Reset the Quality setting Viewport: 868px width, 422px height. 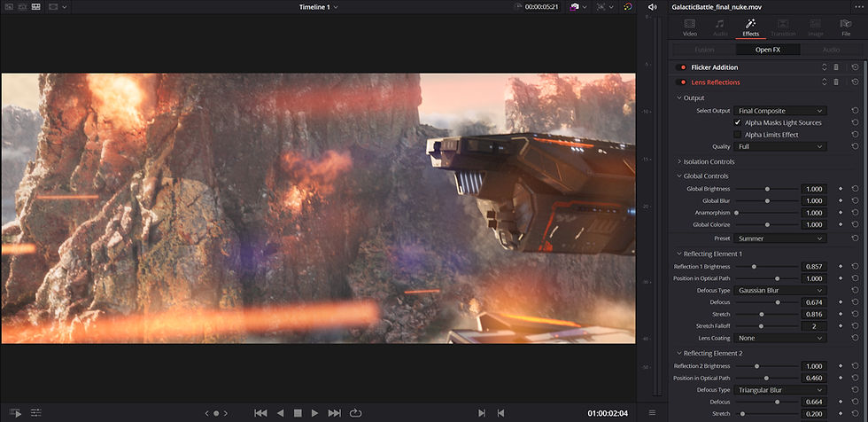(x=856, y=147)
